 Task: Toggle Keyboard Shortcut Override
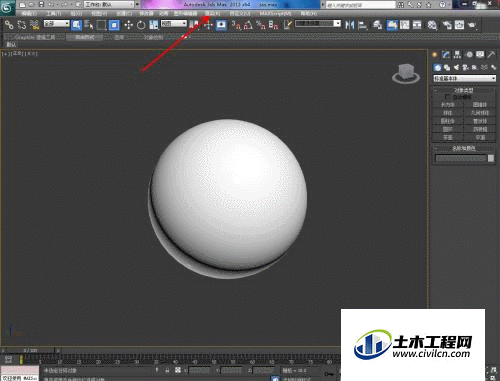tap(221, 25)
